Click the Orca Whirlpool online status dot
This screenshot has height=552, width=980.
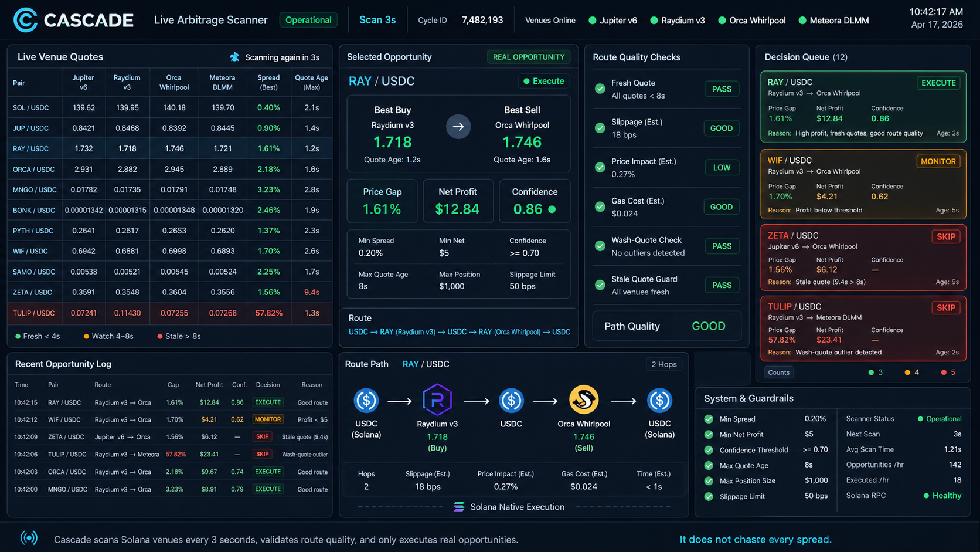(722, 21)
